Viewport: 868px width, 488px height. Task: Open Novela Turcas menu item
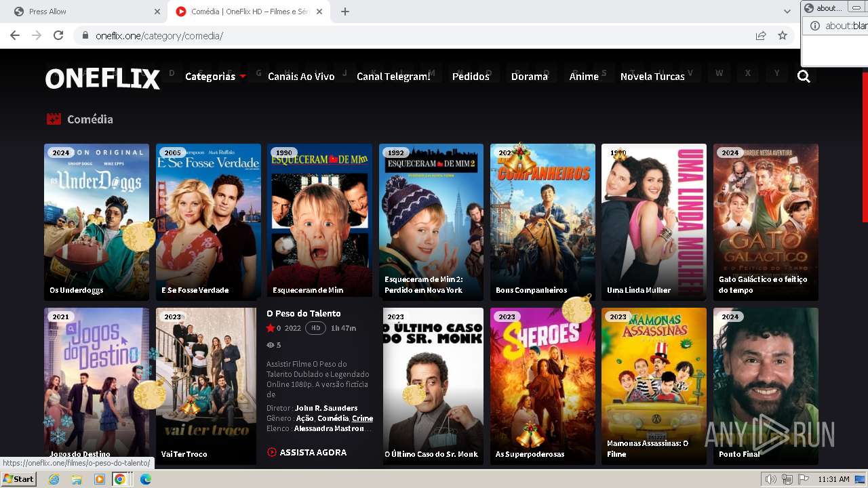[x=652, y=77]
